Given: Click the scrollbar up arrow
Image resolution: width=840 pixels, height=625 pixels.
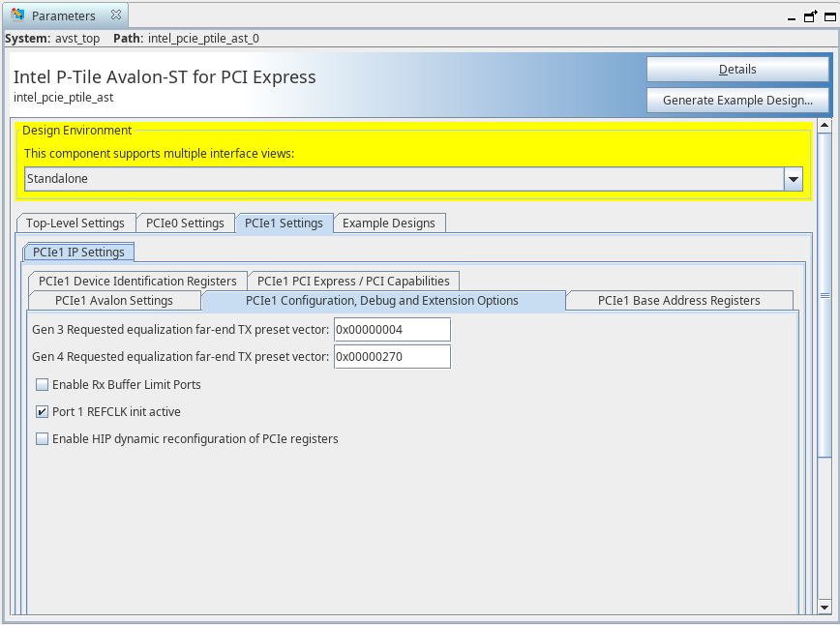Looking at the screenshot, I should [825, 126].
